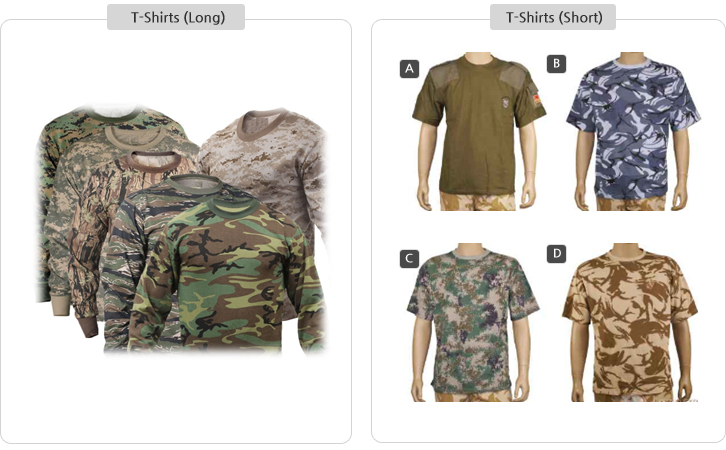Select the tiger stripe long-sleeve shirt
Screen dimensions: 726x450
point(134,259)
